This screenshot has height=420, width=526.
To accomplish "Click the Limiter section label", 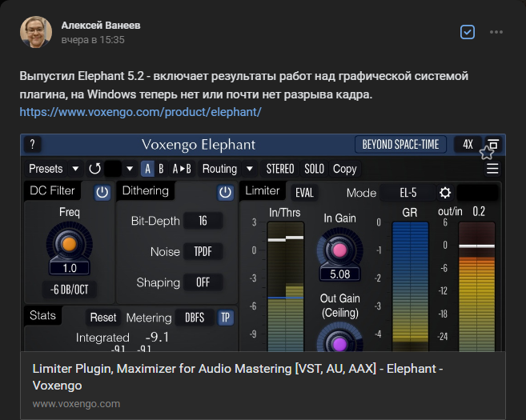I will [263, 190].
